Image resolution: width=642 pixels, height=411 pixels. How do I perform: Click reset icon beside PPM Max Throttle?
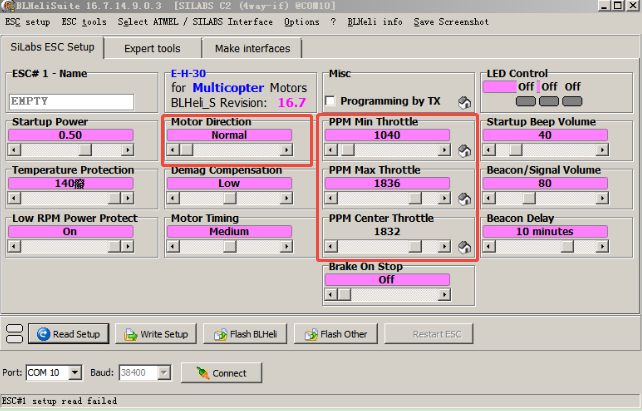click(464, 199)
